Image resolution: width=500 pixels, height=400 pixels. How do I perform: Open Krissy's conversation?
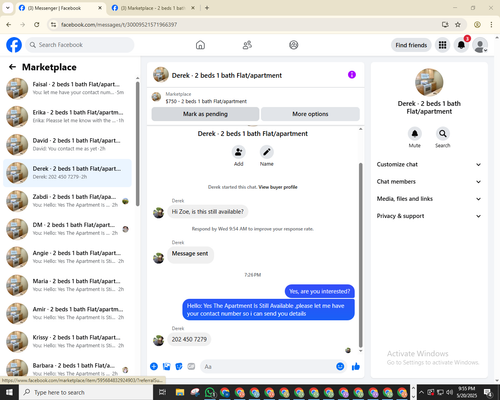[x=67, y=341]
